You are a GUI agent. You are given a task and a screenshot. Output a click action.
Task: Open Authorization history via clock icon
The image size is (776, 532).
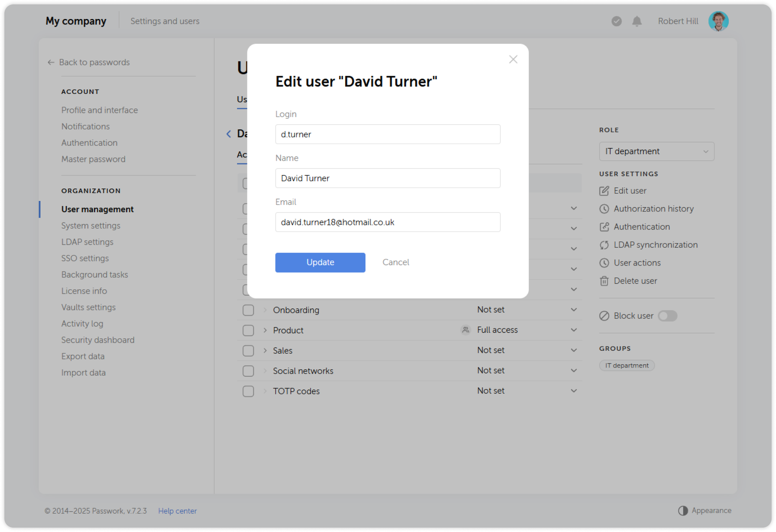(604, 209)
